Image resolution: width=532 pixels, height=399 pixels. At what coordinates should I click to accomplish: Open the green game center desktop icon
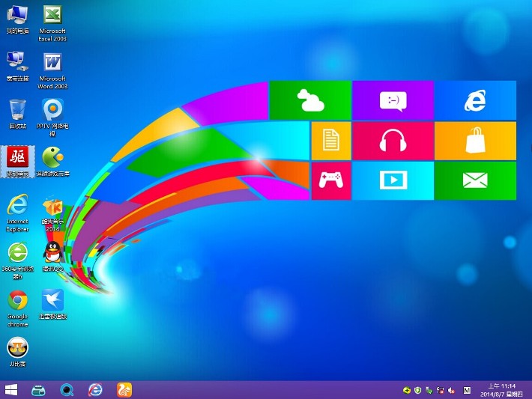(52, 157)
